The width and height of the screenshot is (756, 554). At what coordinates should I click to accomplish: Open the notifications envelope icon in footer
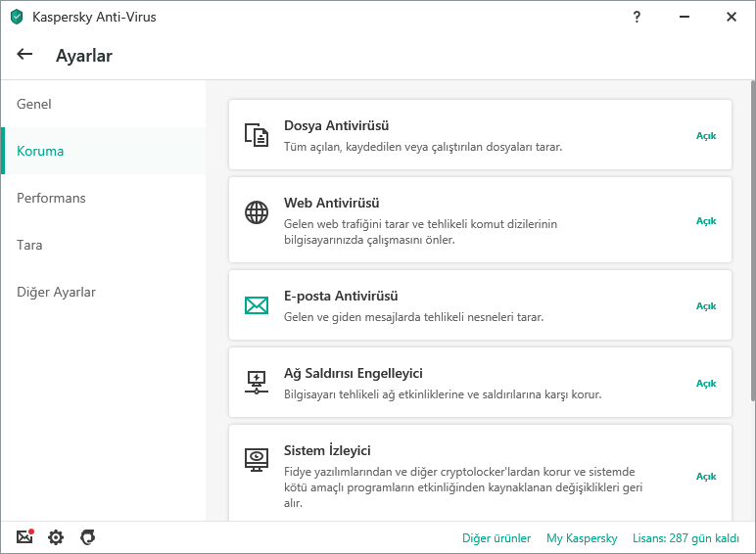pyautogui.click(x=25, y=536)
